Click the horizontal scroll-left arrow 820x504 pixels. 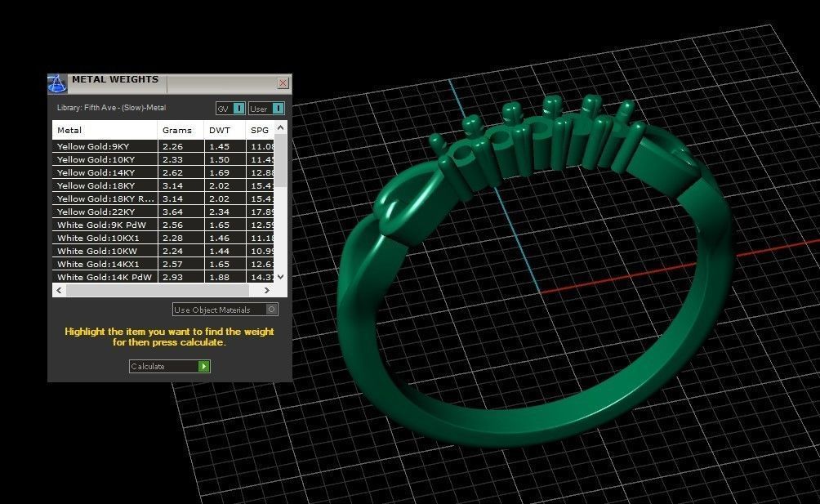coord(59,290)
